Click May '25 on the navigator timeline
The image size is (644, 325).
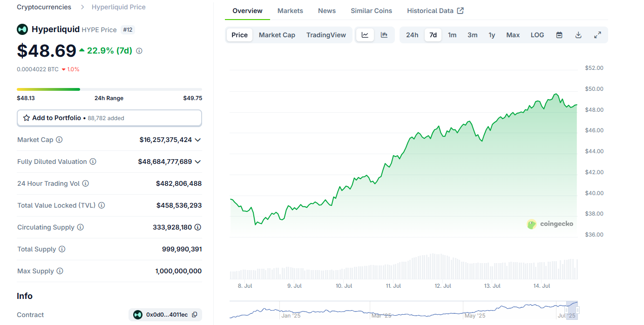click(475, 316)
